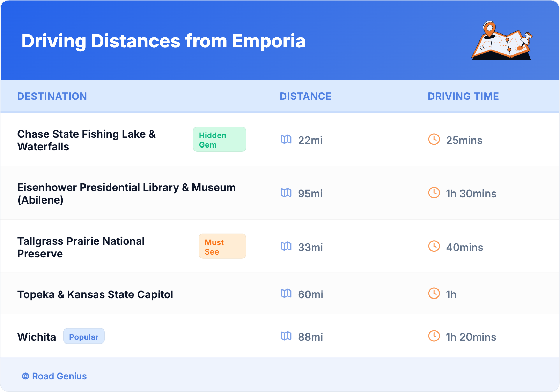Click map icon beside 22mi distance
Viewport: 560px width, 392px height.
[x=286, y=140]
